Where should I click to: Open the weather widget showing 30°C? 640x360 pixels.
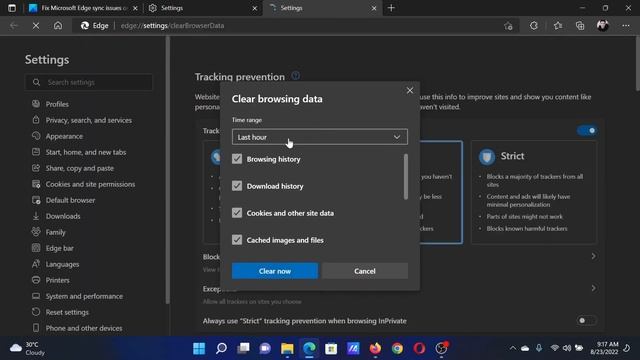[28, 348]
